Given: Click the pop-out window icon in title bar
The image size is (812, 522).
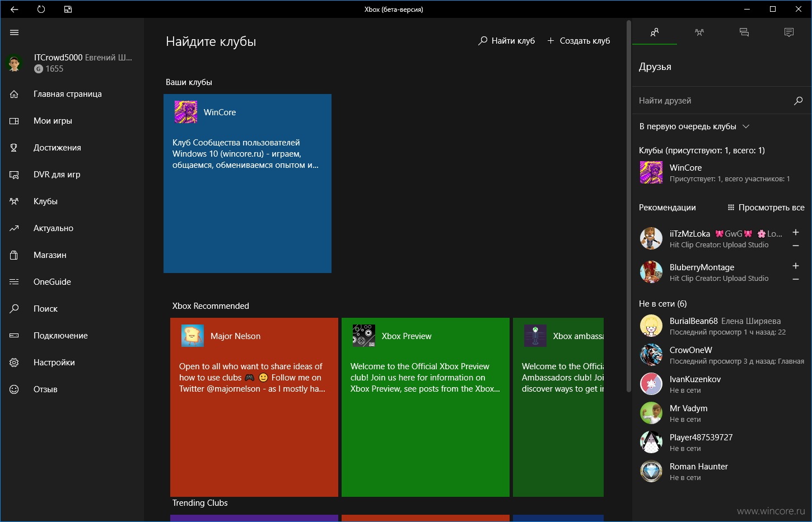Looking at the screenshot, I should click(68, 10).
